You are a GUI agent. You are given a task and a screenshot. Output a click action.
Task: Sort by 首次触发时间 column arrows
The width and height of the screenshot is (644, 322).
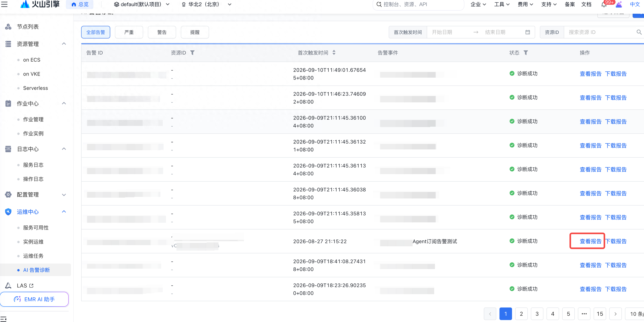click(334, 53)
